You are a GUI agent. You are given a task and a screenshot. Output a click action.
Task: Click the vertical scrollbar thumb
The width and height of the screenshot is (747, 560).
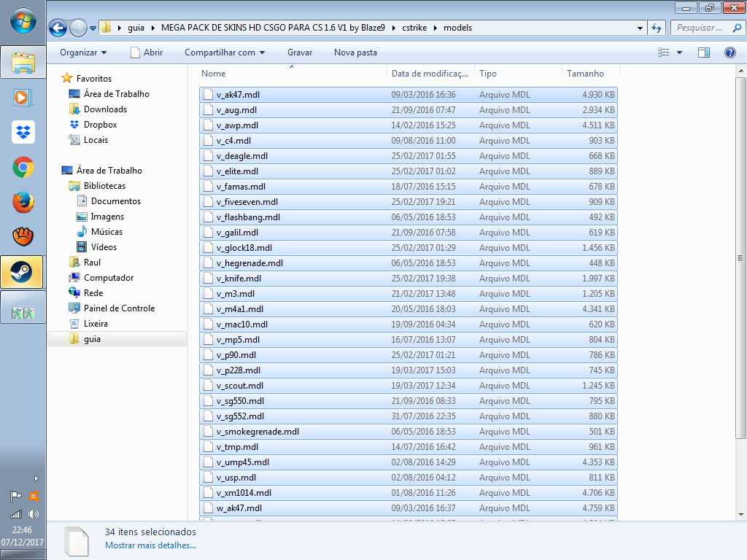pos(740,257)
